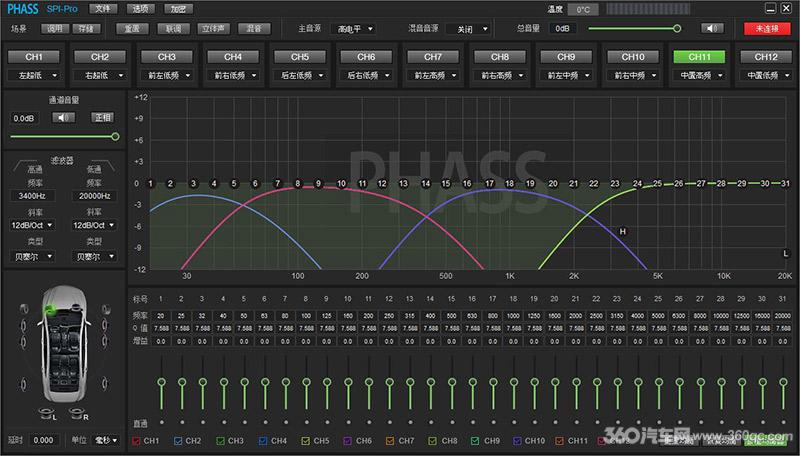
Task: Select EQ node 1 on graph
Action: pos(151,184)
